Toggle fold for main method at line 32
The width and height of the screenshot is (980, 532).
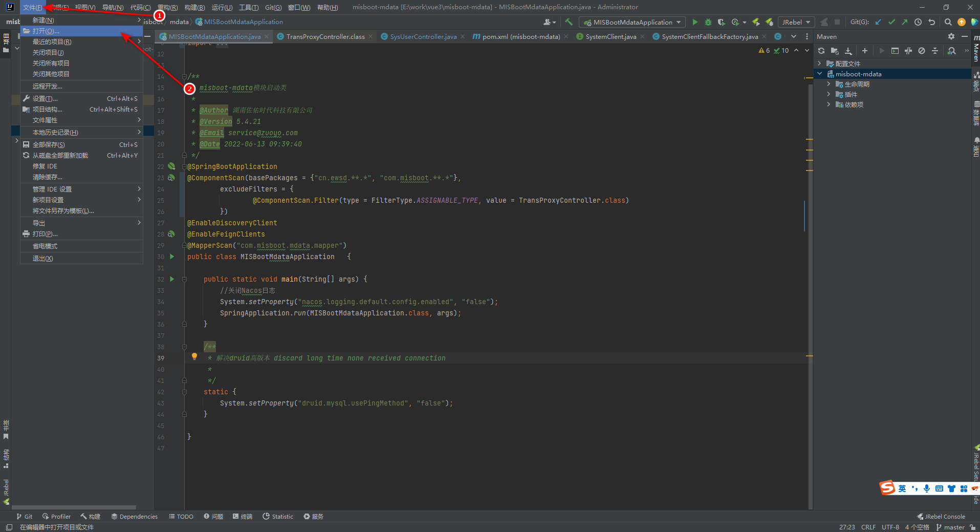pos(184,279)
